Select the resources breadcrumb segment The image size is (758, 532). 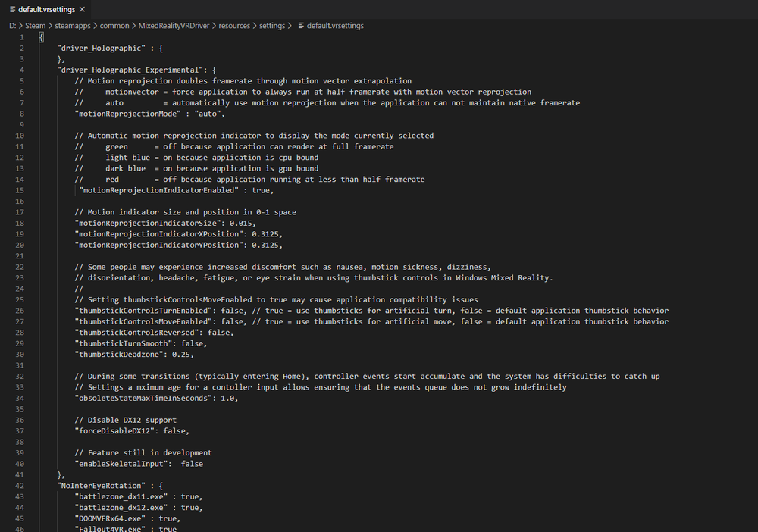click(234, 25)
